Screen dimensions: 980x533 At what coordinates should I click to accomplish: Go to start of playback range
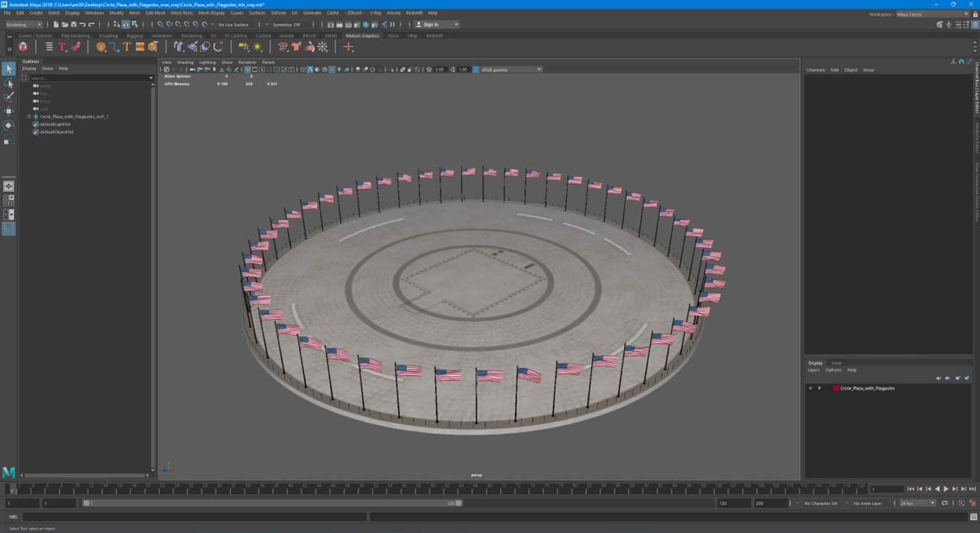(x=911, y=489)
